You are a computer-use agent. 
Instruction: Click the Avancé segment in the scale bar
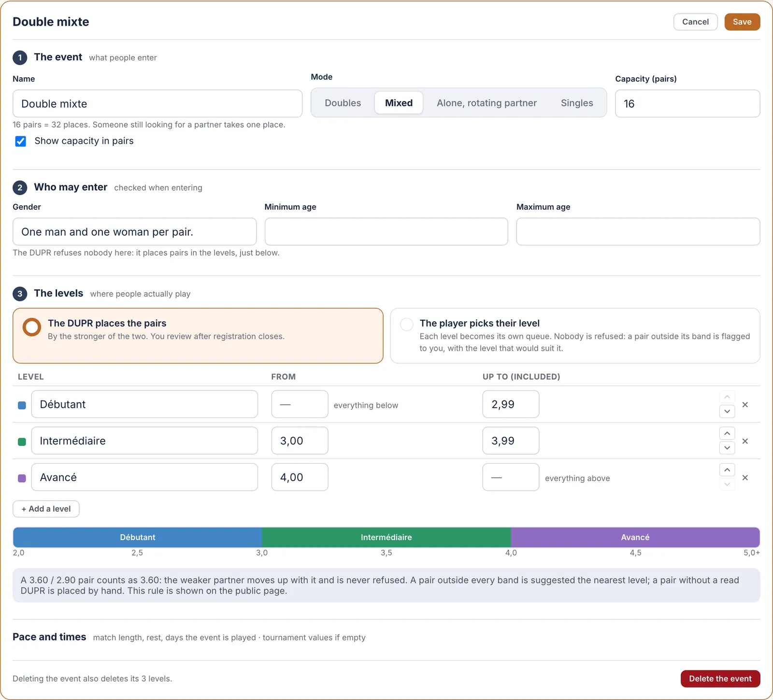(x=635, y=537)
